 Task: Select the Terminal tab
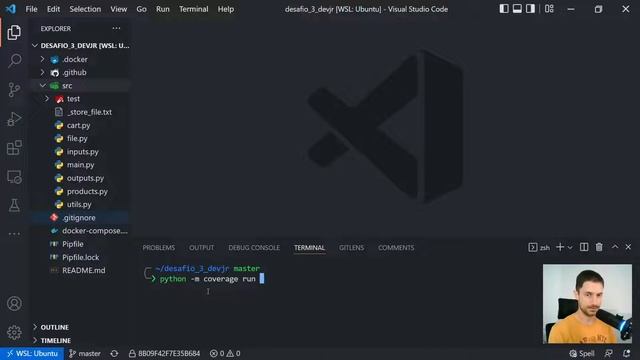click(309, 248)
